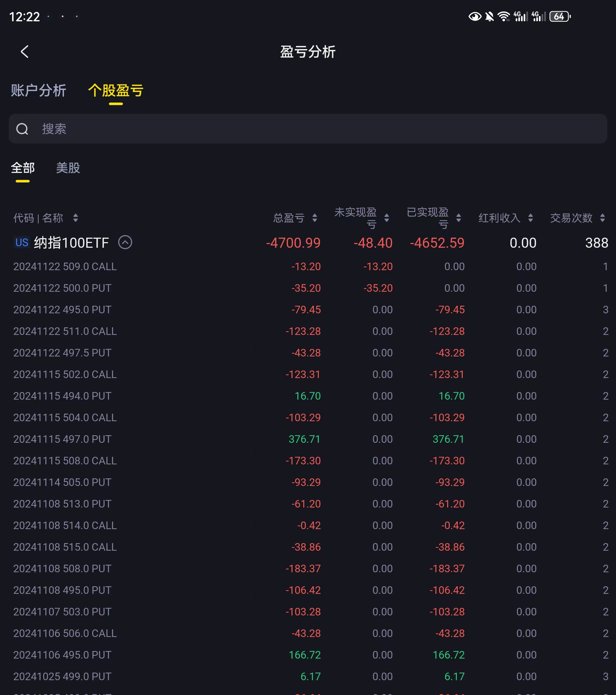Select the 全部 filter tab
The image size is (616, 695).
23,168
